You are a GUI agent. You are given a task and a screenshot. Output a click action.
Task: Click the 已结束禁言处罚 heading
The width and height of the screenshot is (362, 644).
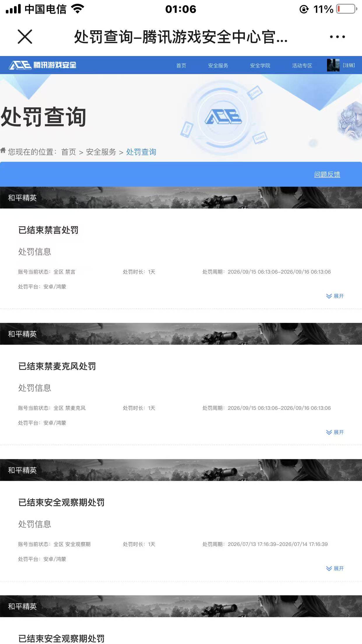(48, 230)
